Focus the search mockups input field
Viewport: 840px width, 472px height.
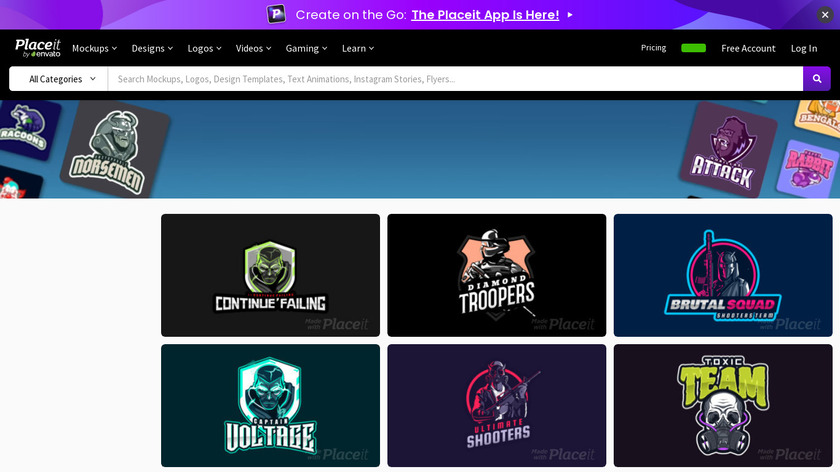[455, 79]
